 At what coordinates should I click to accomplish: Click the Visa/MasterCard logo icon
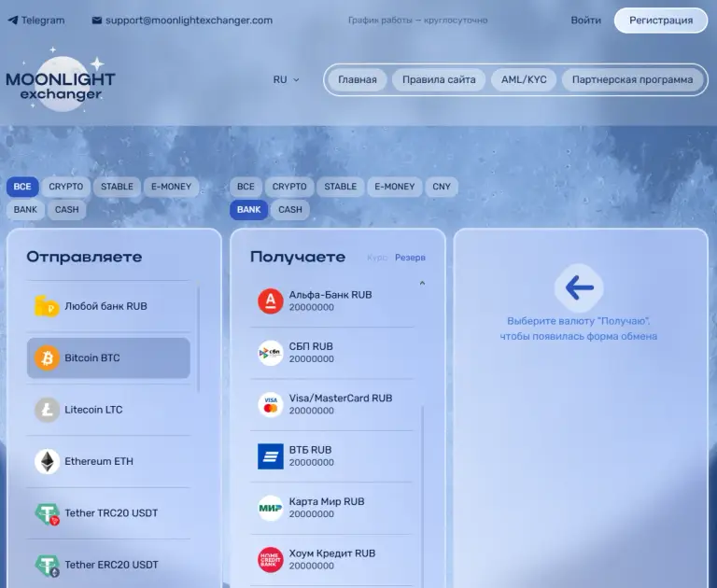[270, 405]
